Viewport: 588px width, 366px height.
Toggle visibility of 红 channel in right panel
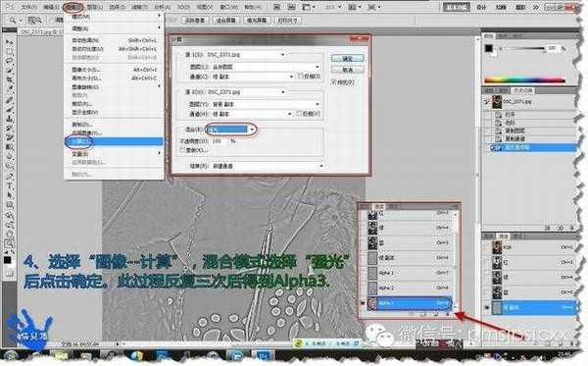point(487,262)
